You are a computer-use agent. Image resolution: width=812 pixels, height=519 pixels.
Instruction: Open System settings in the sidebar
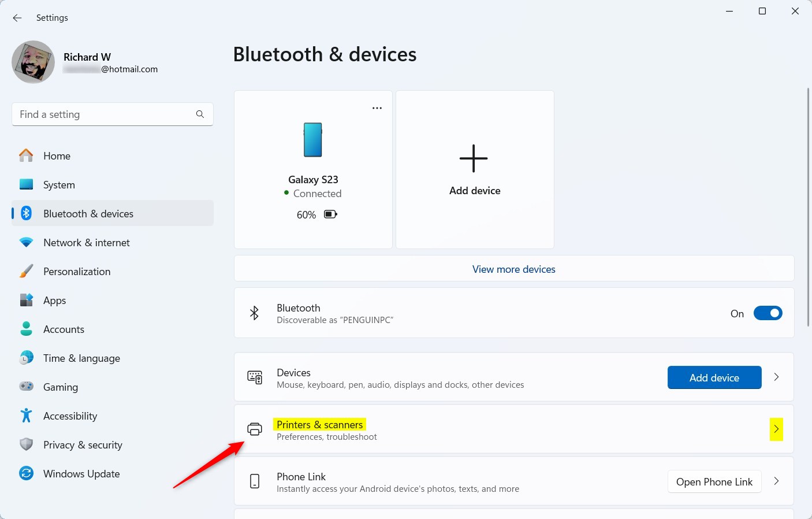point(113,185)
